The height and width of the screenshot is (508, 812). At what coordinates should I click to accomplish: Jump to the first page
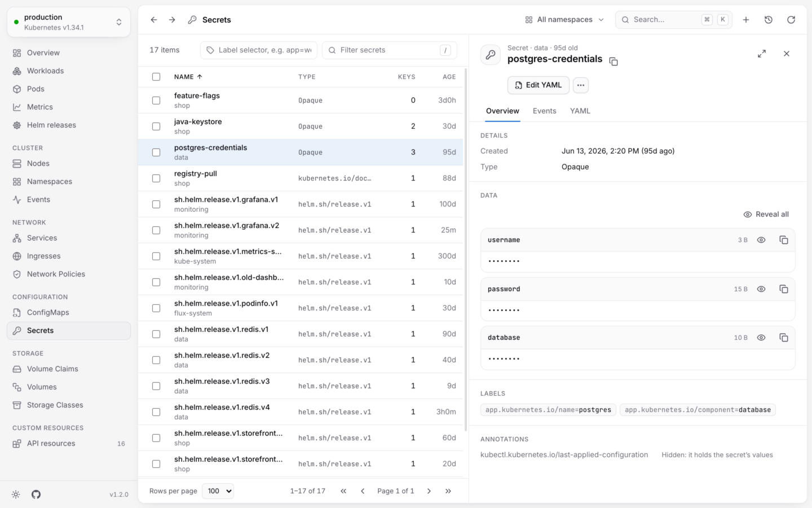[343, 491]
